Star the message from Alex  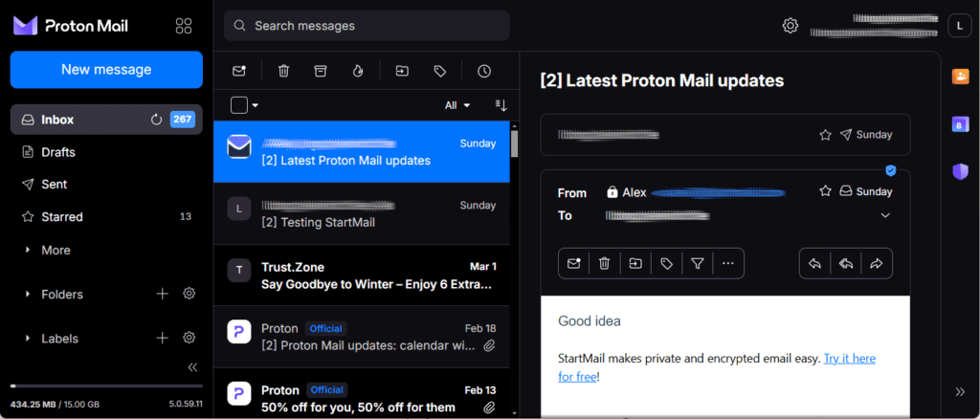825,191
